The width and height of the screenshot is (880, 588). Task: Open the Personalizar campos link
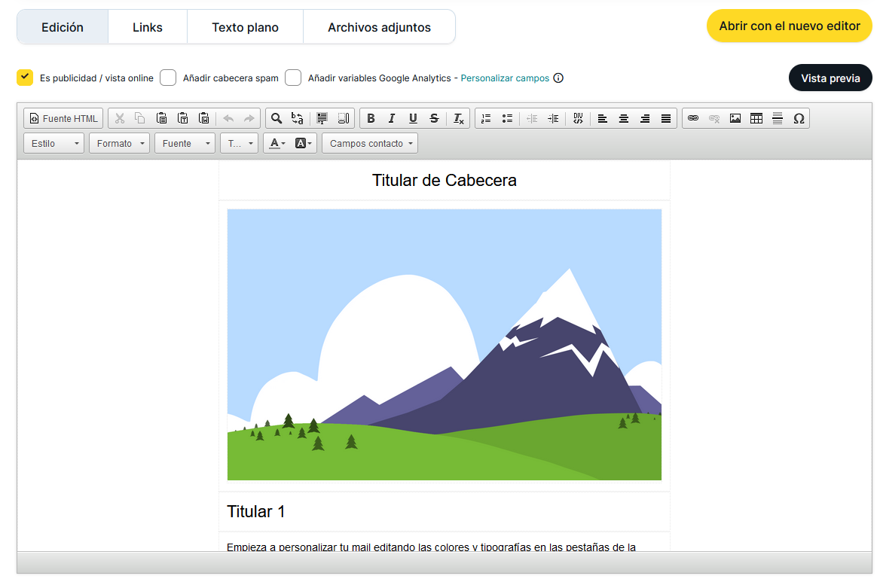click(505, 78)
